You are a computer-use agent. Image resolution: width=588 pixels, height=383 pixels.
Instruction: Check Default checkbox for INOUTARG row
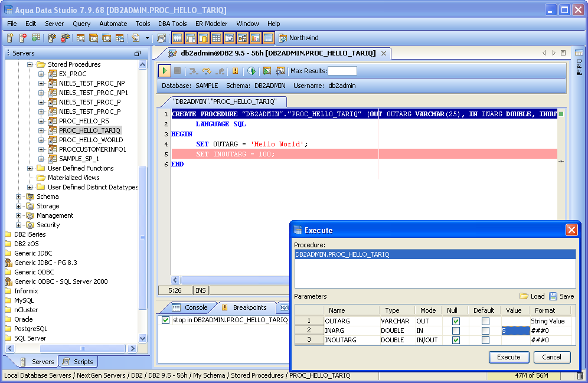[x=485, y=340]
